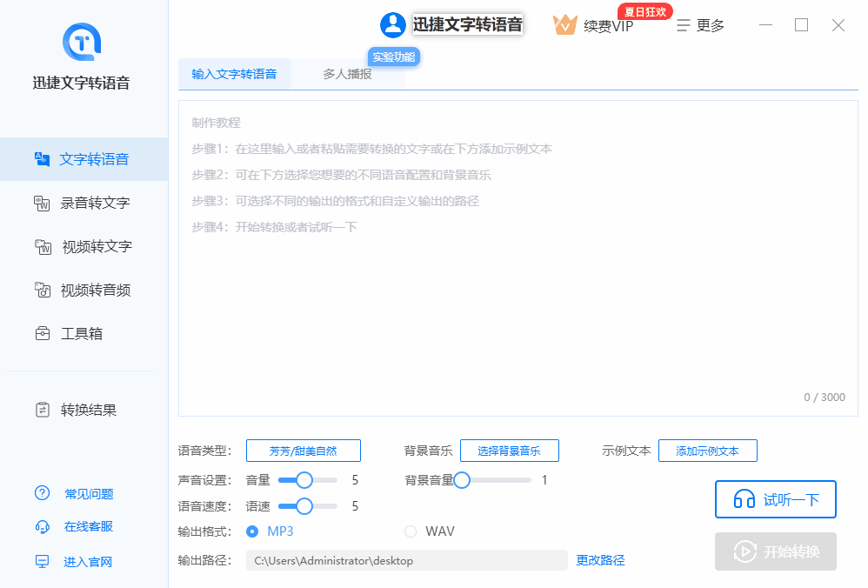This screenshot has height=588, width=868.
Task: Open 转换结果 in sidebar
Action: click(x=84, y=411)
